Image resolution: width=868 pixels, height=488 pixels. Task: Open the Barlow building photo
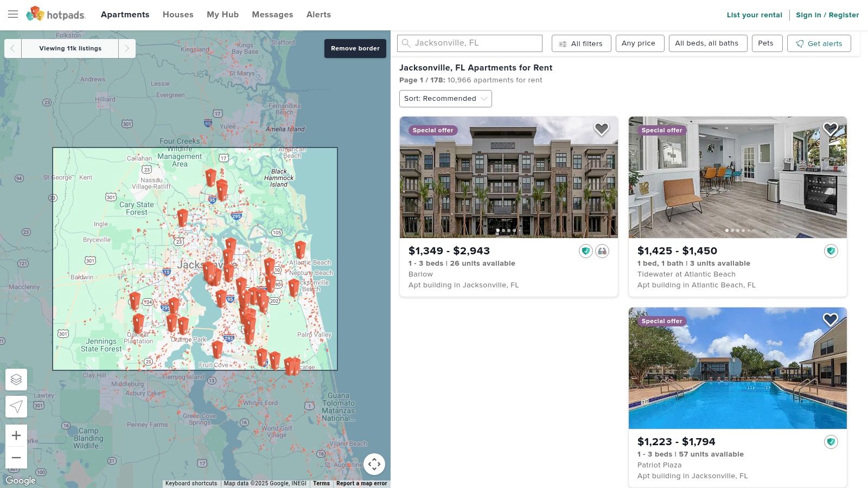pos(509,177)
